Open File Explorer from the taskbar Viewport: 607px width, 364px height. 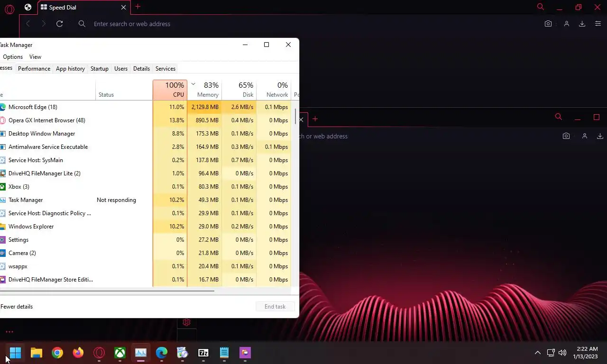[x=37, y=353]
